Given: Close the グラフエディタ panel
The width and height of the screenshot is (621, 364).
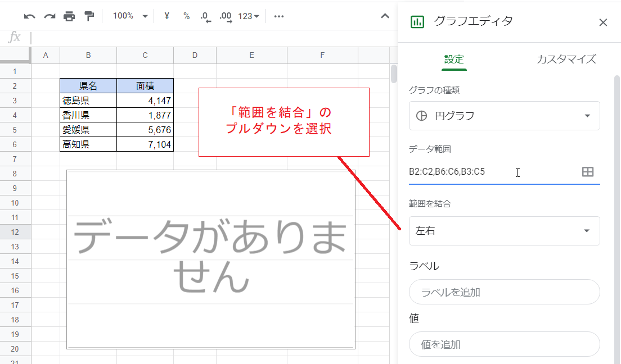Looking at the screenshot, I should (x=603, y=22).
